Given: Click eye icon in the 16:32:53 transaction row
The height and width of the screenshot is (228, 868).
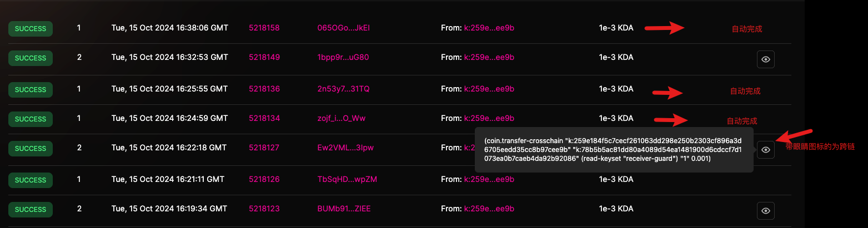Looking at the screenshot, I should (x=766, y=59).
